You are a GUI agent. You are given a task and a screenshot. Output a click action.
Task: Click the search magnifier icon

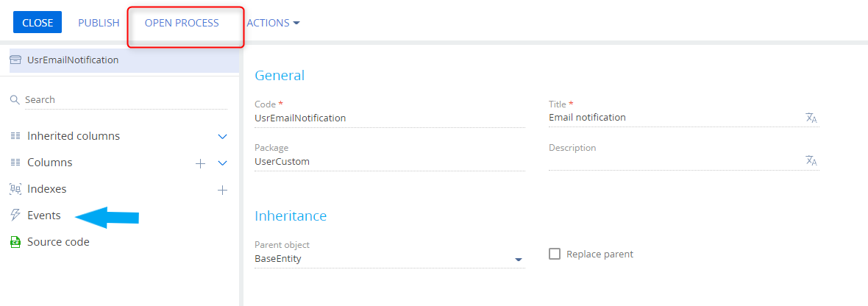[x=15, y=99]
